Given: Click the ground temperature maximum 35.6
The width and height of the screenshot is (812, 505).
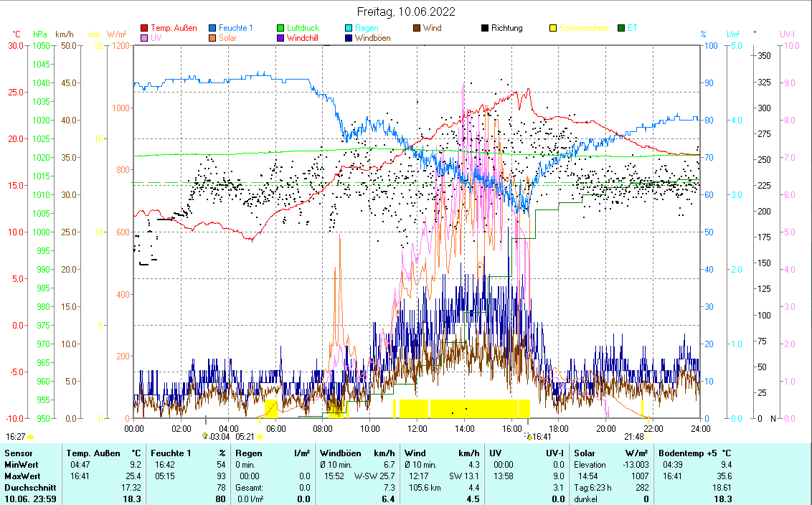Looking at the screenshot, I should click(x=724, y=476).
